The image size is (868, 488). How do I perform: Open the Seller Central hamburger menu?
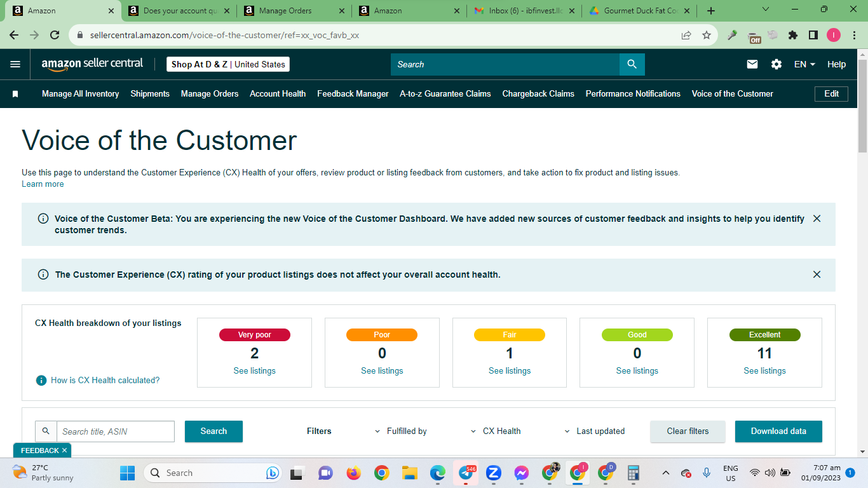click(15, 64)
